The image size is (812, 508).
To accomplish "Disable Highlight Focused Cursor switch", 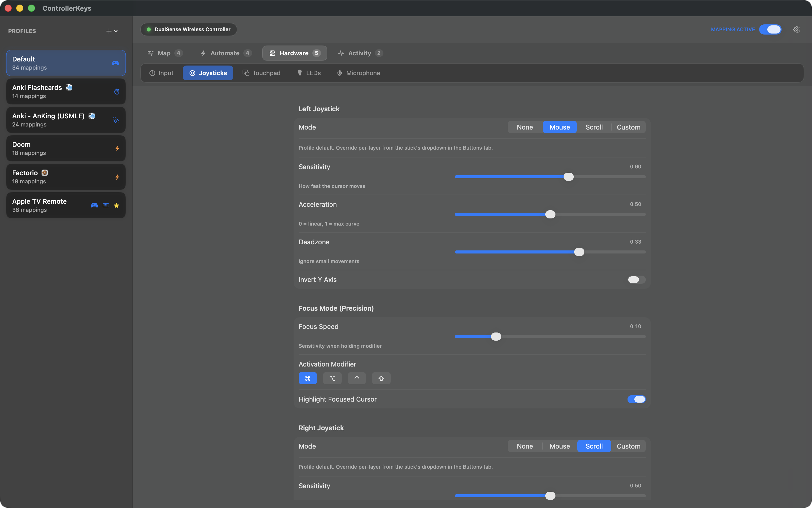I will point(636,399).
